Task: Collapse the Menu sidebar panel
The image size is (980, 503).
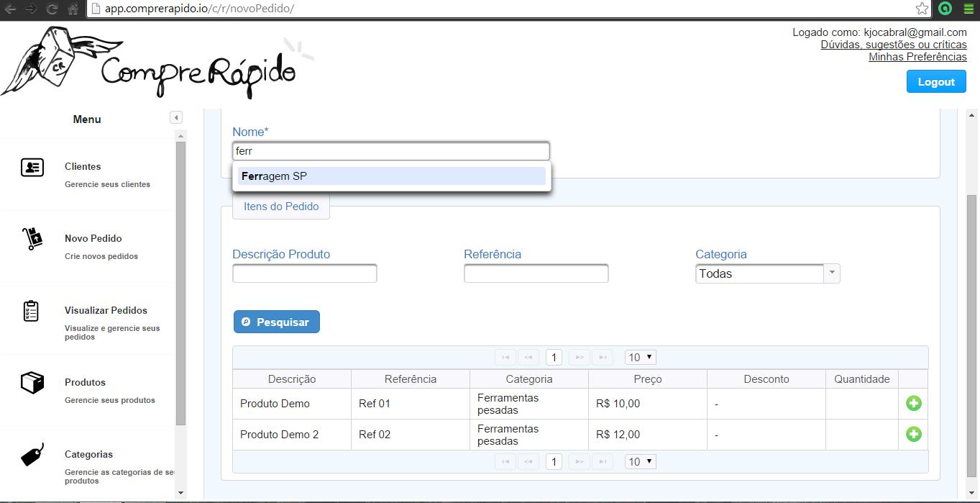Action: (x=176, y=118)
